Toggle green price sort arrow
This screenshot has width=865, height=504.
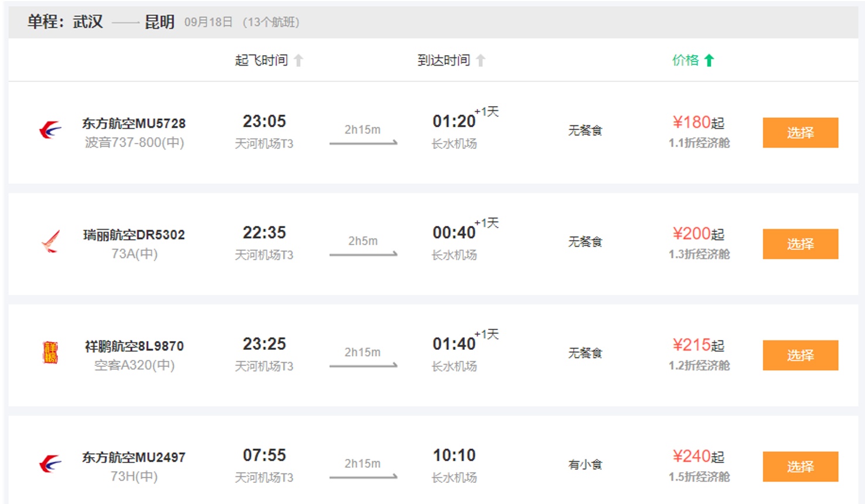pos(709,60)
